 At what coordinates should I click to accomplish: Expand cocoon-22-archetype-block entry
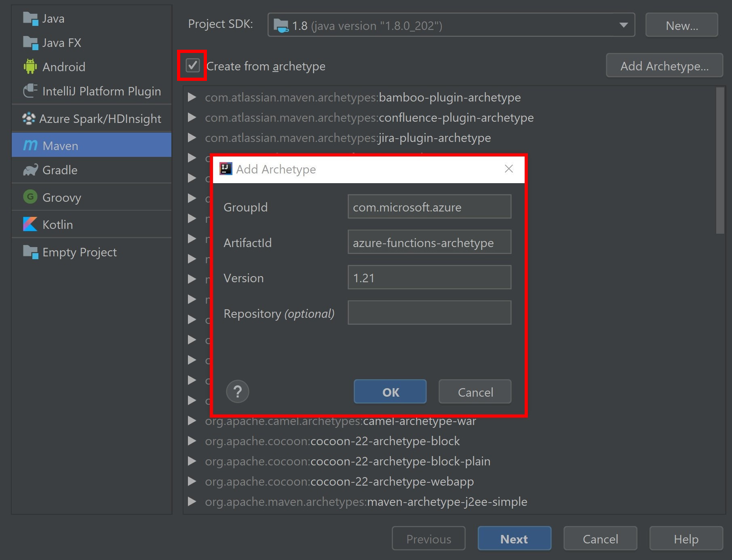[x=192, y=441]
